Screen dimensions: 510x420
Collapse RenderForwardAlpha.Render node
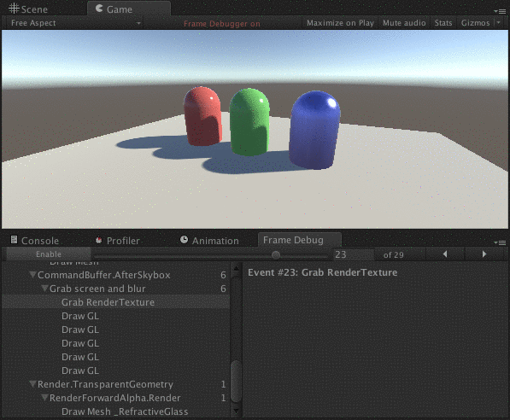tap(45, 398)
